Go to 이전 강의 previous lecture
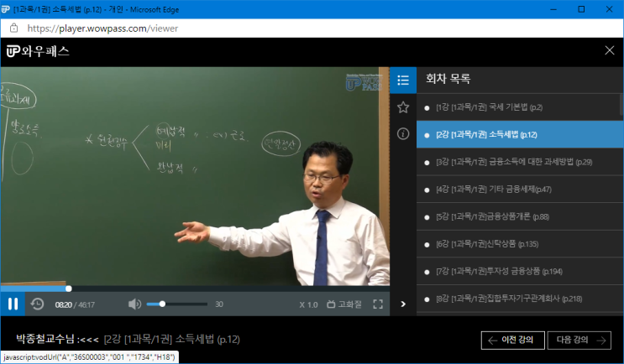Screen dimensions: 624x364 [512, 341]
